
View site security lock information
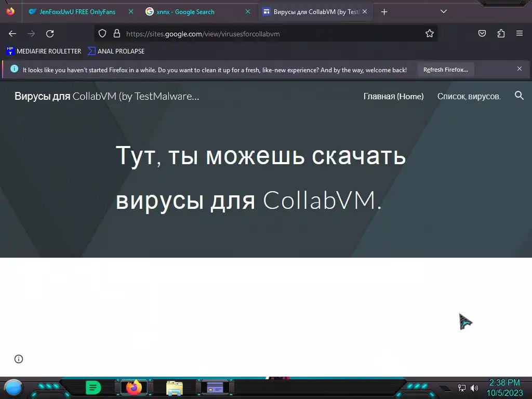(x=117, y=33)
